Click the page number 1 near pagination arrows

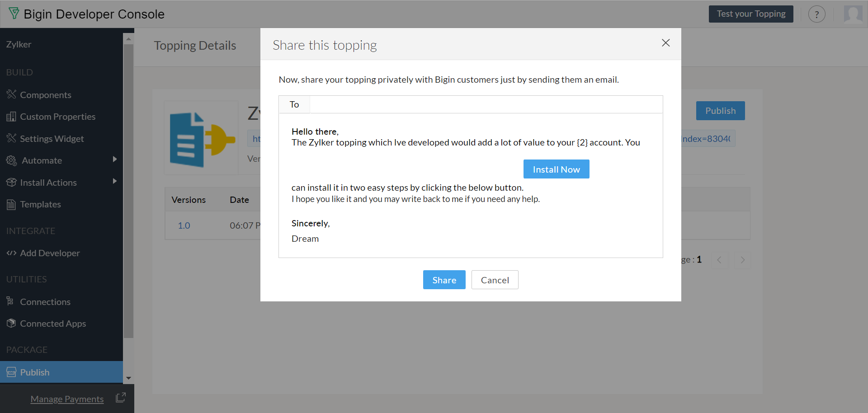699,259
